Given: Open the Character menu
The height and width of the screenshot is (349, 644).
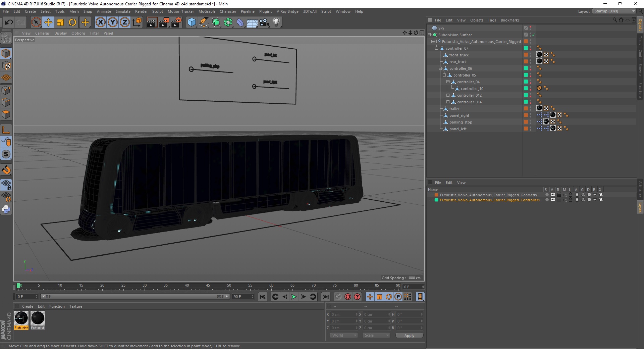Looking at the screenshot, I should [x=228, y=11].
